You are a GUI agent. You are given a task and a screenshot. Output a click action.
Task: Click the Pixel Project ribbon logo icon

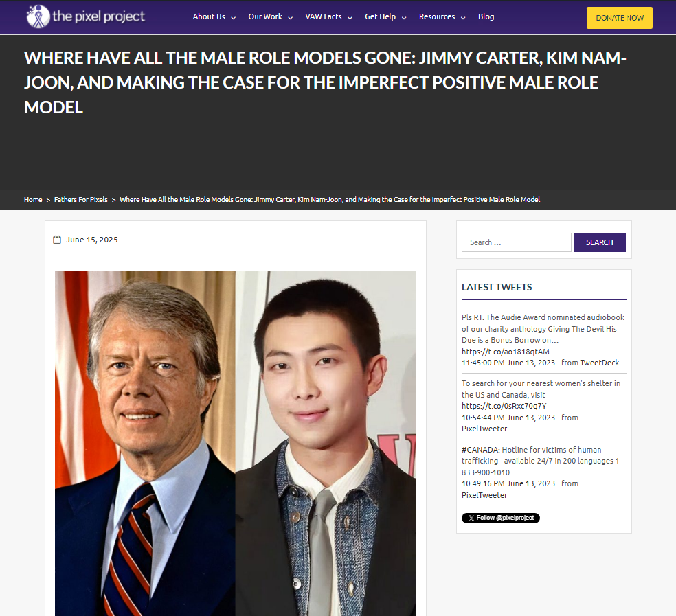tap(38, 16)
